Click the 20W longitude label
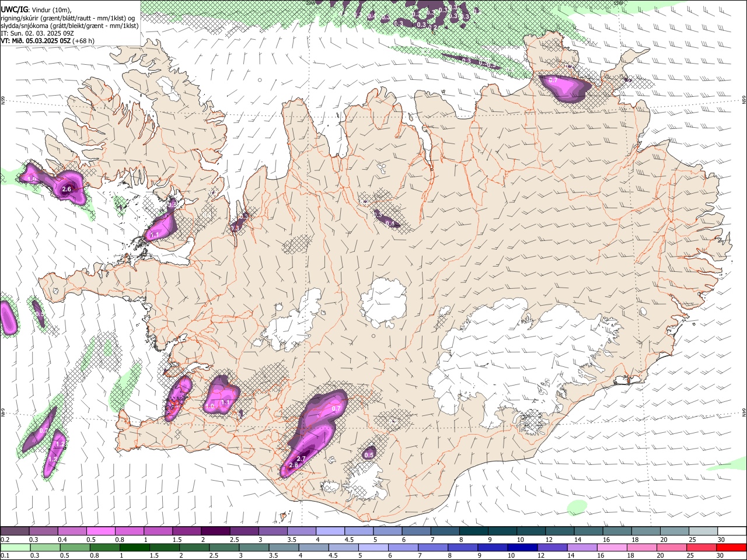 point(310,3)
